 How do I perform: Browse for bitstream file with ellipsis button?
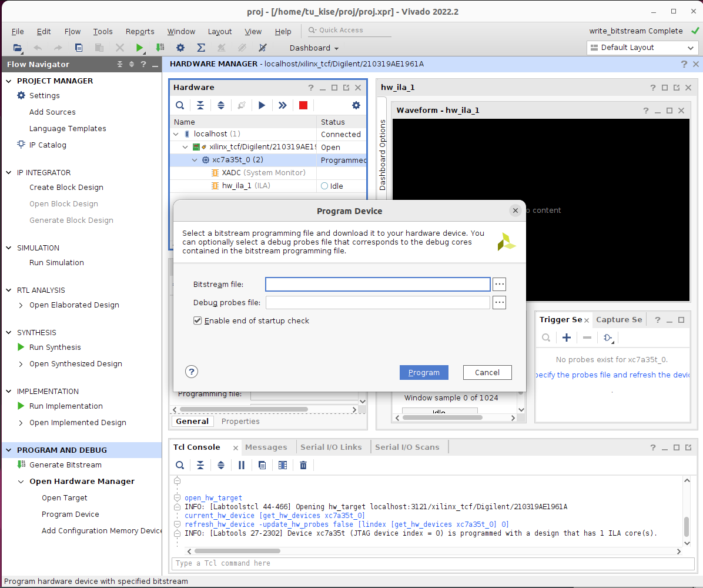pos(499,285)
